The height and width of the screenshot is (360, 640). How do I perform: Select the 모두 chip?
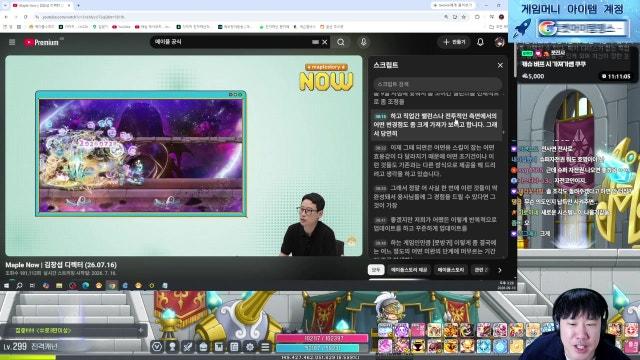coord(376,270)
